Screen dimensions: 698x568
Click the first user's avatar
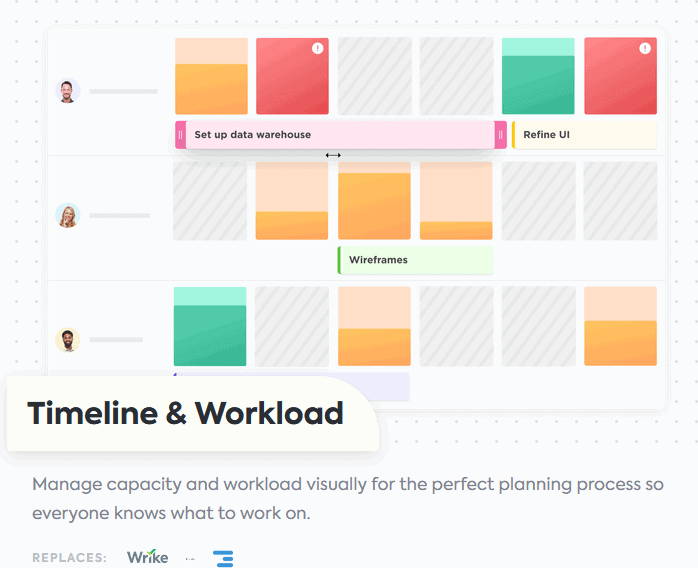[x=68, y=91]
